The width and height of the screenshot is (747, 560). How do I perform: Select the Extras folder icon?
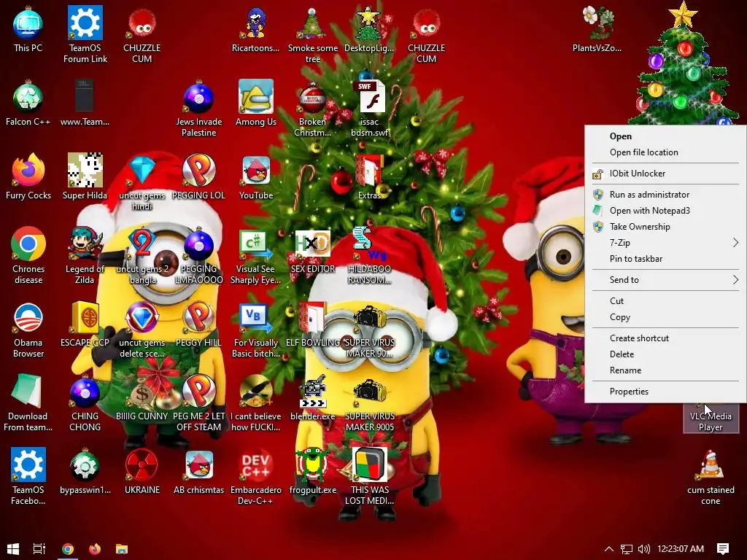(x=369, y=176)
